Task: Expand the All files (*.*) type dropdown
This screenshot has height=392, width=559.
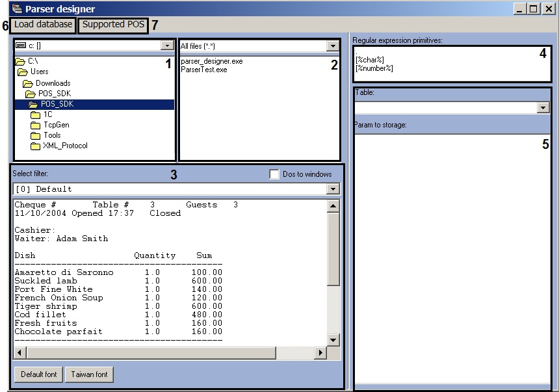Action: coord(333,46)
